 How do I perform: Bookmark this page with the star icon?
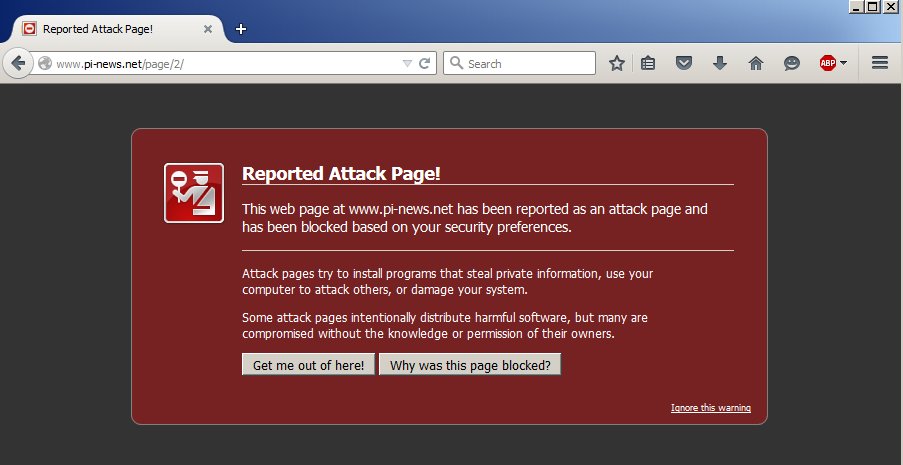point(617,63)
